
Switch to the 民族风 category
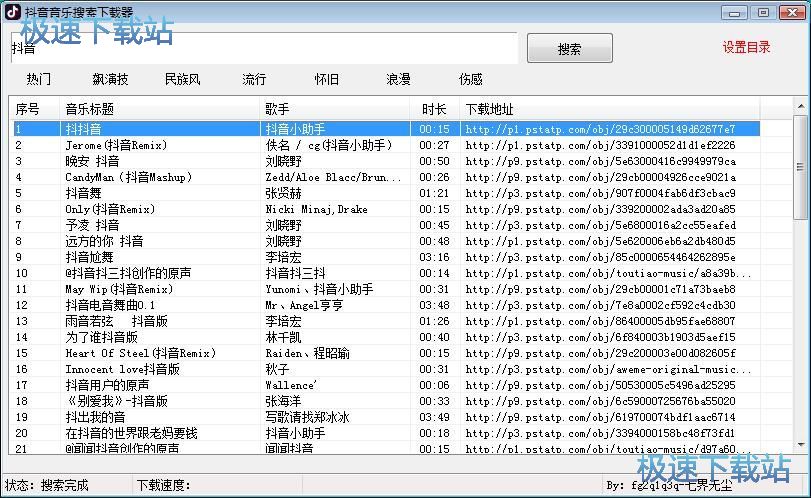(183, 79)
